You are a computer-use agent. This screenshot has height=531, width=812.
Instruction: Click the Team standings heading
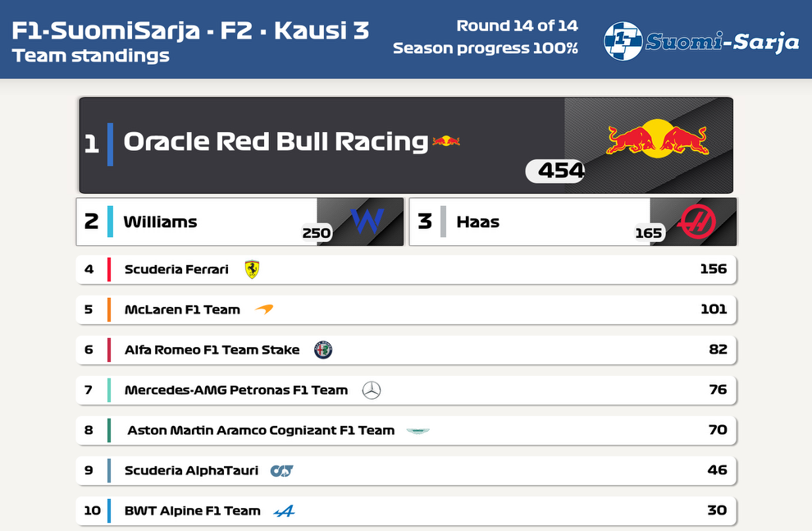[x=90, y=56]
